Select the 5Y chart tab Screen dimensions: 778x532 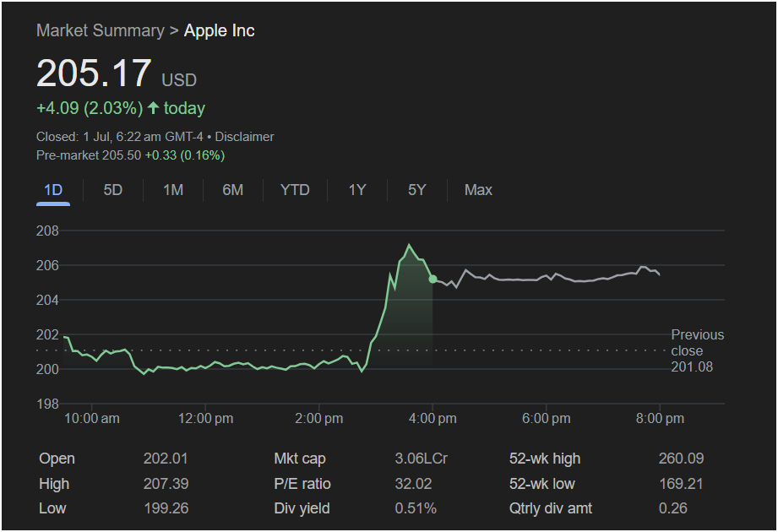[x=416, y=190]
